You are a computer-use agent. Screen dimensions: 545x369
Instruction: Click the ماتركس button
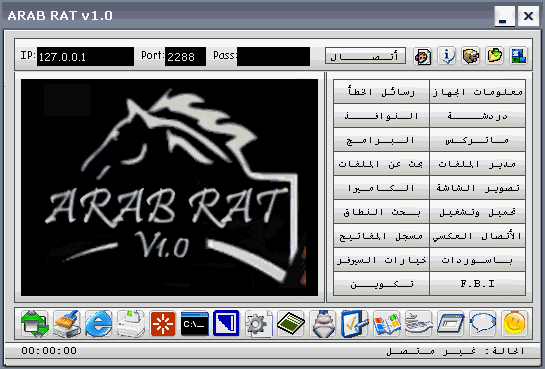tap(477, 139)
